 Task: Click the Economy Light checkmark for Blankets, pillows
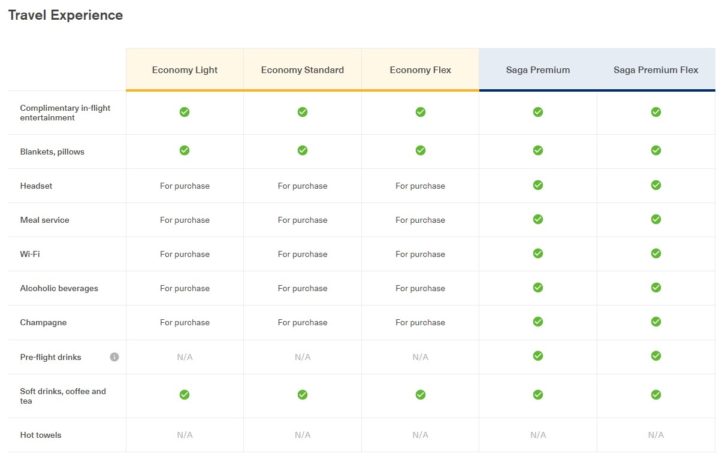[x=184, y=150]
